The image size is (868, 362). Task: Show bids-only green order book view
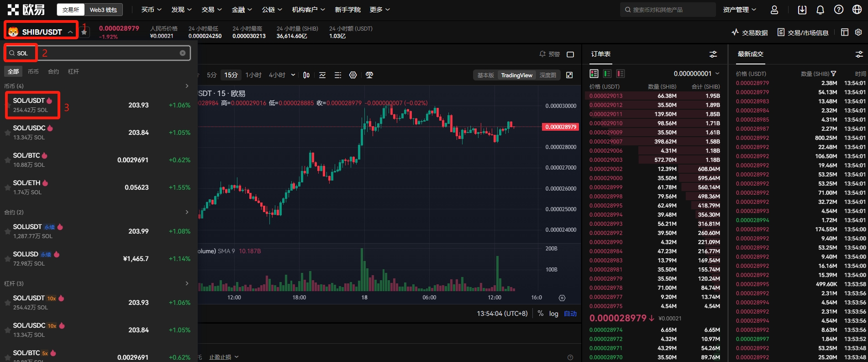[x=607, y=74]
